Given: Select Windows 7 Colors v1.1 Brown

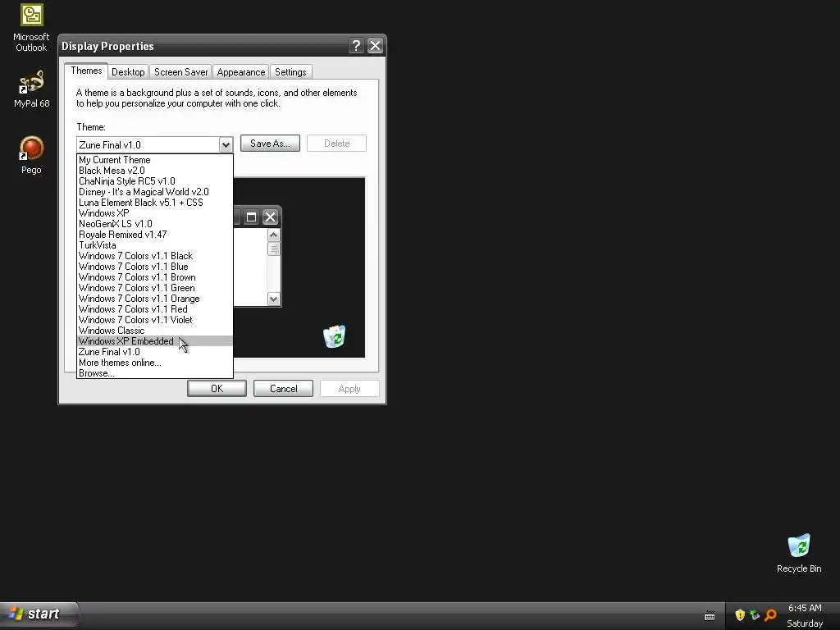Looking at the screenshot, I should coord(155,277).
